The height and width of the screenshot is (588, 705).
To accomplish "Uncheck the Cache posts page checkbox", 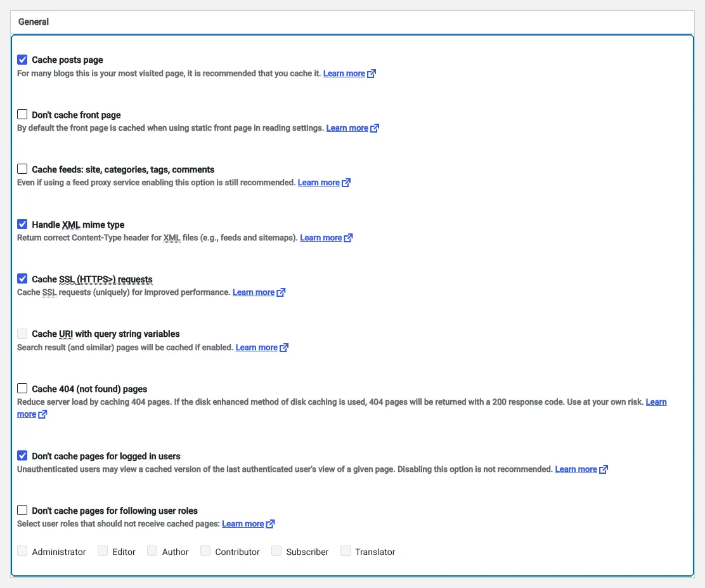I will click(x=22, y=60).
